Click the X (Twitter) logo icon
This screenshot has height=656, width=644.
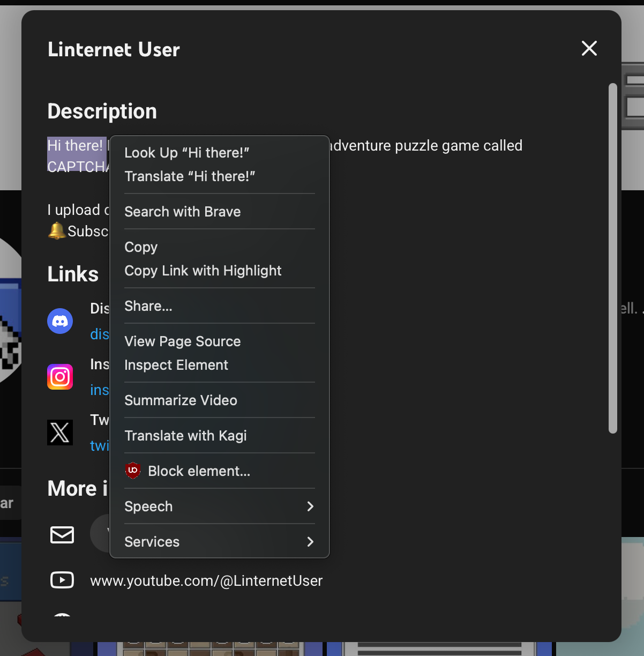[x=60, y=433]
